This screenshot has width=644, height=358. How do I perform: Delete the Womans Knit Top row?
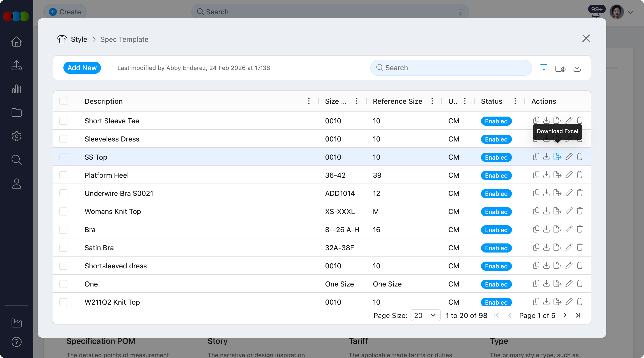tap(580, 211)
